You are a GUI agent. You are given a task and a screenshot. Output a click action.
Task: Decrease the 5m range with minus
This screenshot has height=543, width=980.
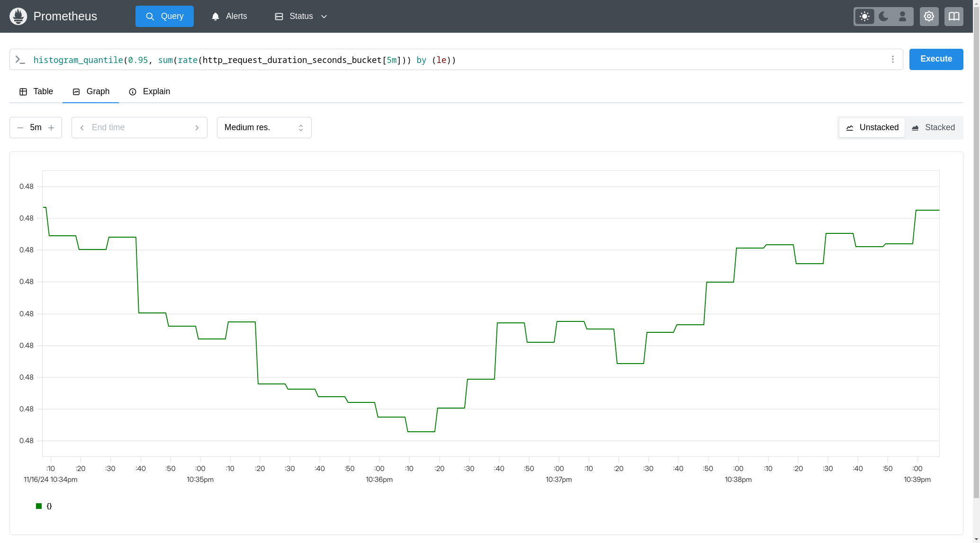tap(20, 128)
